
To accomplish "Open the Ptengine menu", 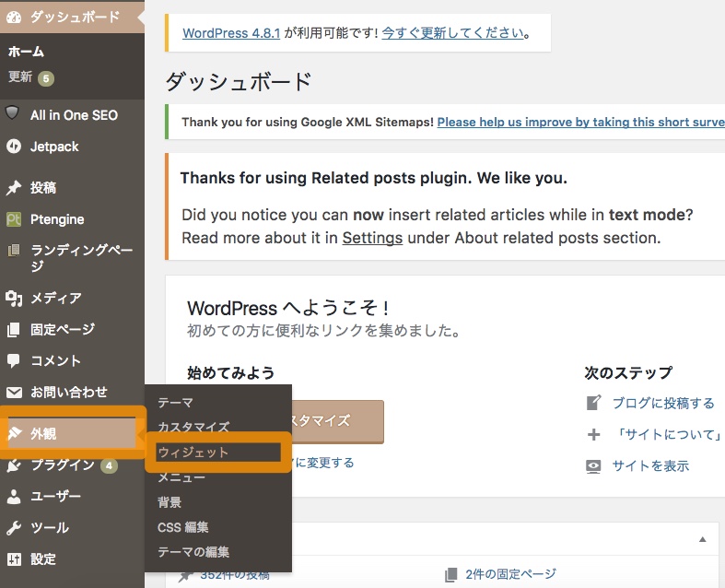I will [72, 218].
